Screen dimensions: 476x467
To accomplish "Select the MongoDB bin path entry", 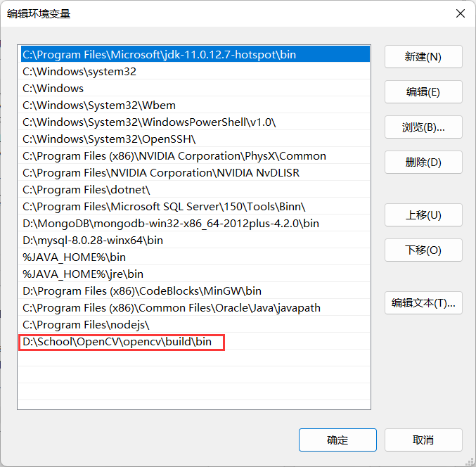I will tap(195, 224).
